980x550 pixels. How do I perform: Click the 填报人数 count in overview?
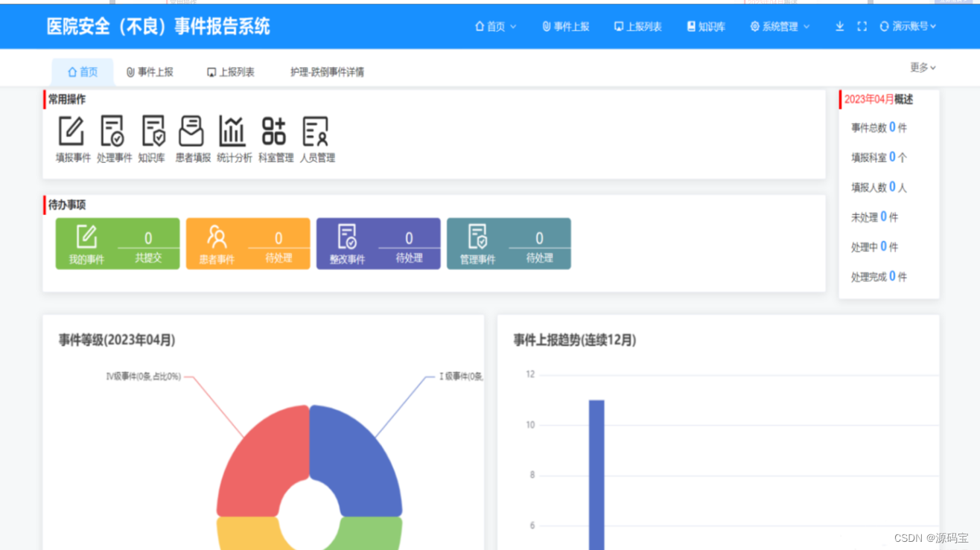(892, 187)
